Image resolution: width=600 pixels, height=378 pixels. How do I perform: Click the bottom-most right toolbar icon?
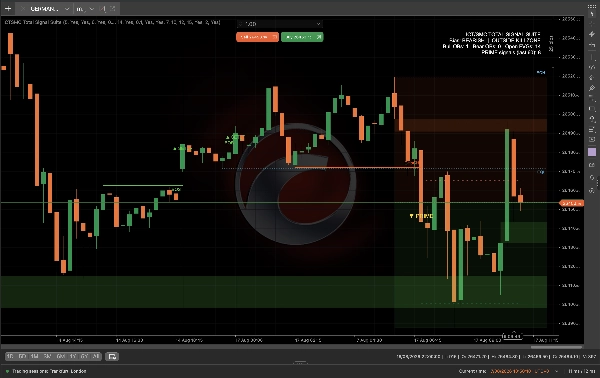tap(592, 190)
